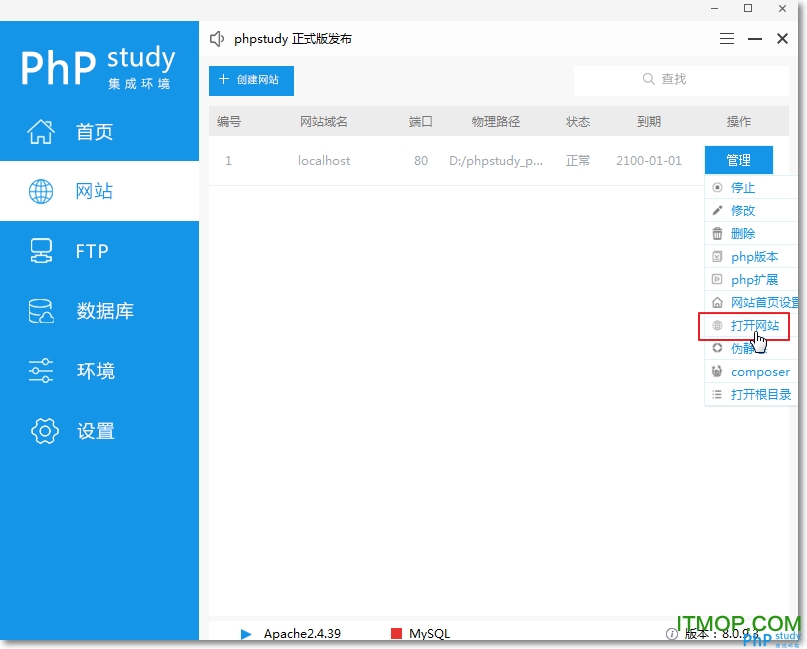Image resolution: width=807 pixels, height=649 pixels.
Task: Click the stop circle icon beside 停止
Action: (717, 187)
